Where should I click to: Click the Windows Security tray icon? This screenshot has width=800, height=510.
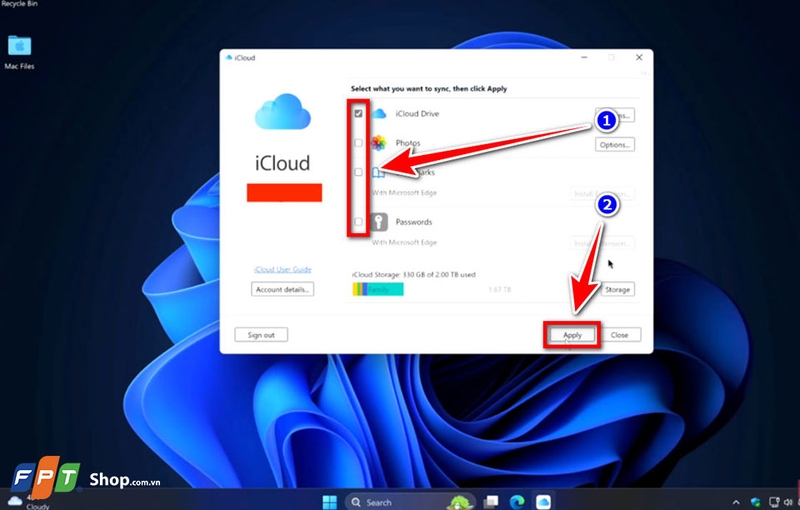pos(756,502)
